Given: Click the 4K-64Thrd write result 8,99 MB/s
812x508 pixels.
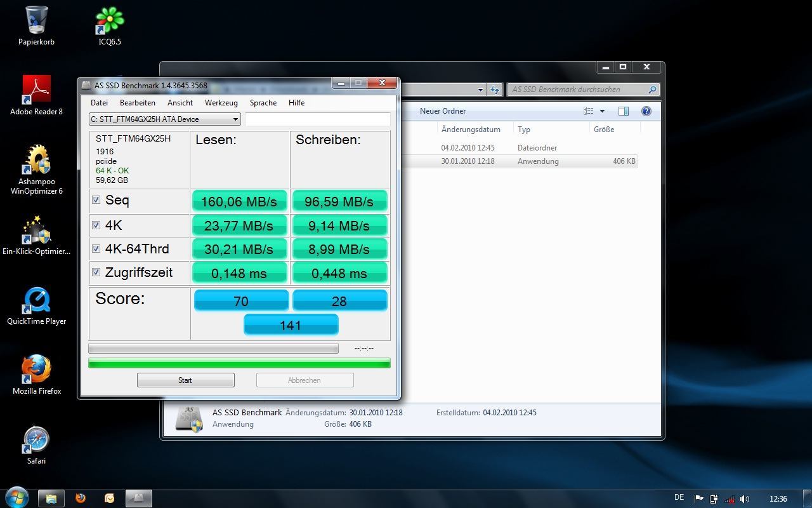Looking at the screenshot, I should (x=339, y=249).
